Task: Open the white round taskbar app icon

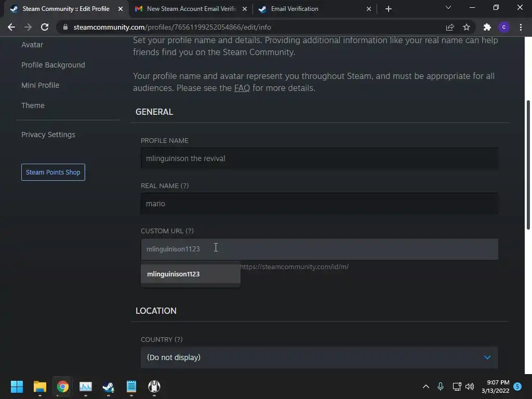Action: click(x=154, y=387)
